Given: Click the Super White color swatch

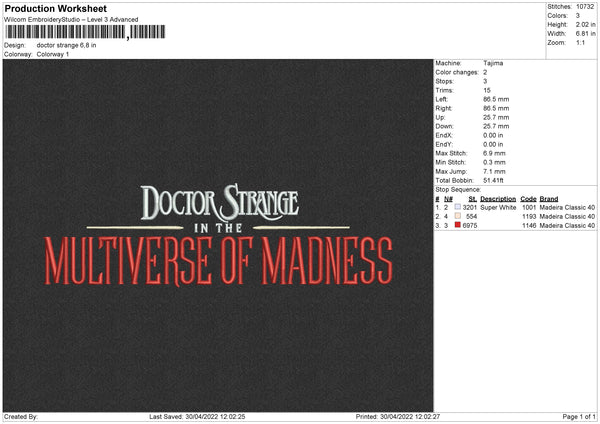Looking at the screenshot, I should coord(457,207).
